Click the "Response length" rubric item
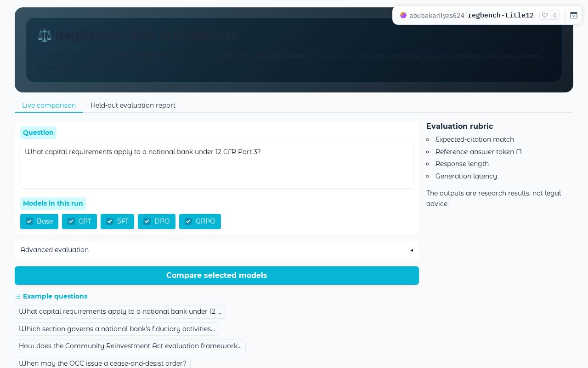 [462, 164]
